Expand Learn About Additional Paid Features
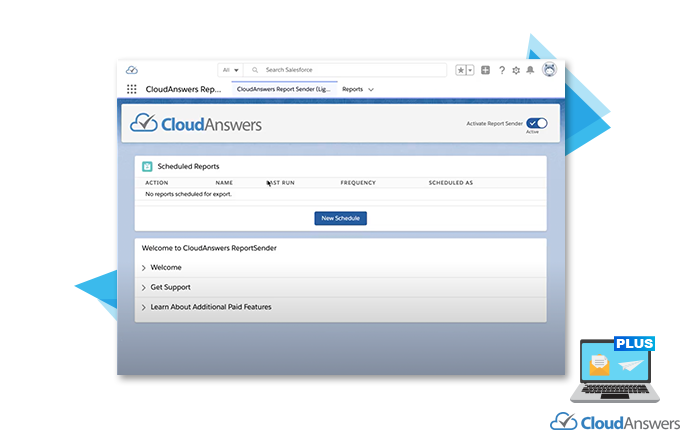Viewport: 685px width, 436px height. (341, 307)
